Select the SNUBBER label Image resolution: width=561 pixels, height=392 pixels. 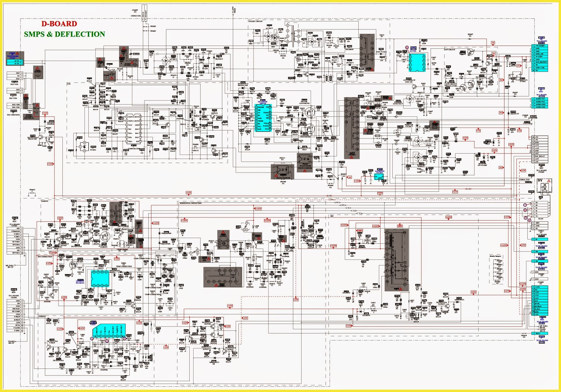[350, 49]
